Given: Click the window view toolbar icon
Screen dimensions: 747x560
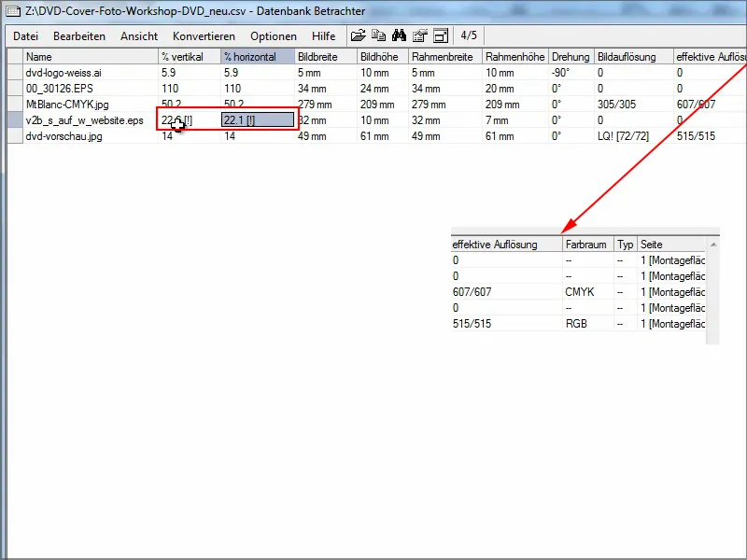Looking at the screenshot, I should (x=441, y=35).
